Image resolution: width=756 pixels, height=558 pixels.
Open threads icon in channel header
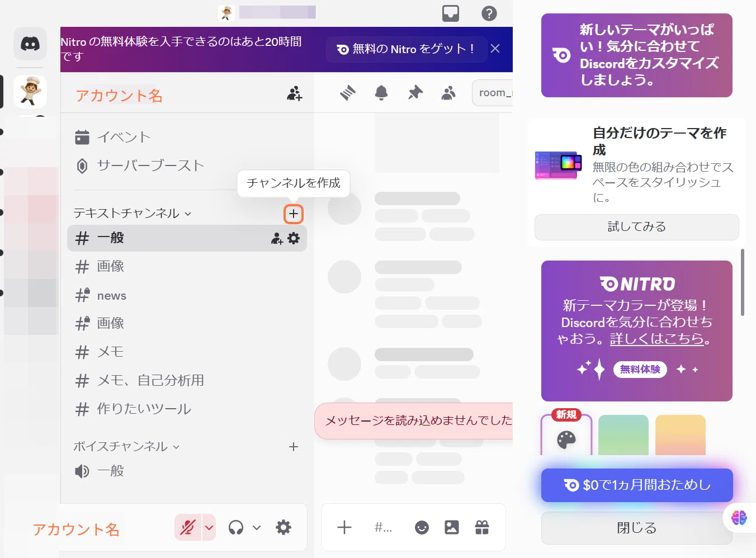pyautogui.click(x=348, y=93)
